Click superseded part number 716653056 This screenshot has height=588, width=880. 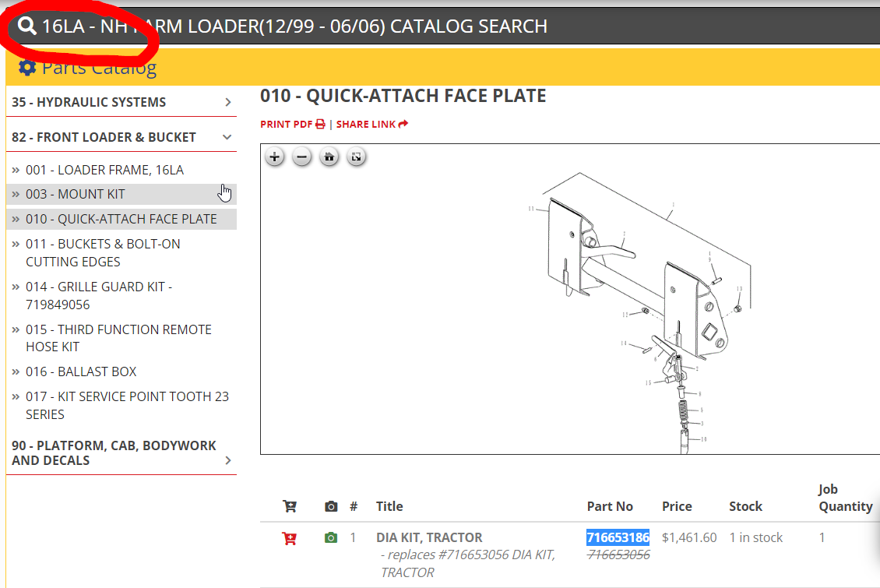(x=618, y=555)
